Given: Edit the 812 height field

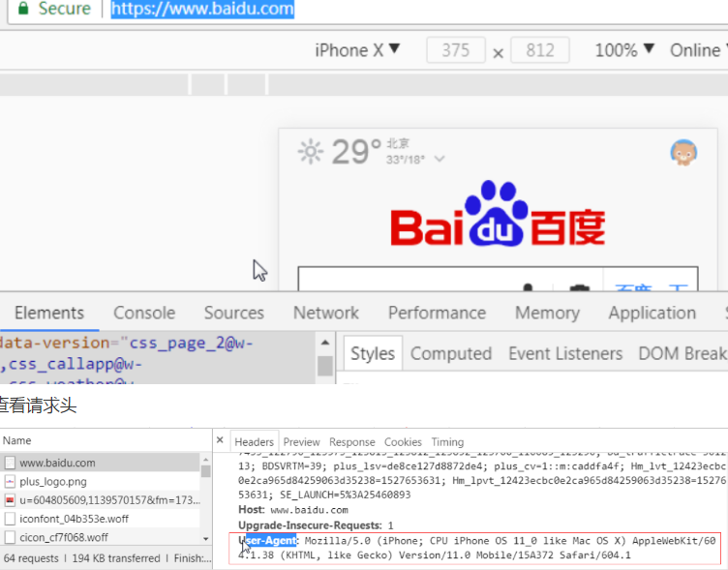Looking at the screenshot, I should coord(540,50).
